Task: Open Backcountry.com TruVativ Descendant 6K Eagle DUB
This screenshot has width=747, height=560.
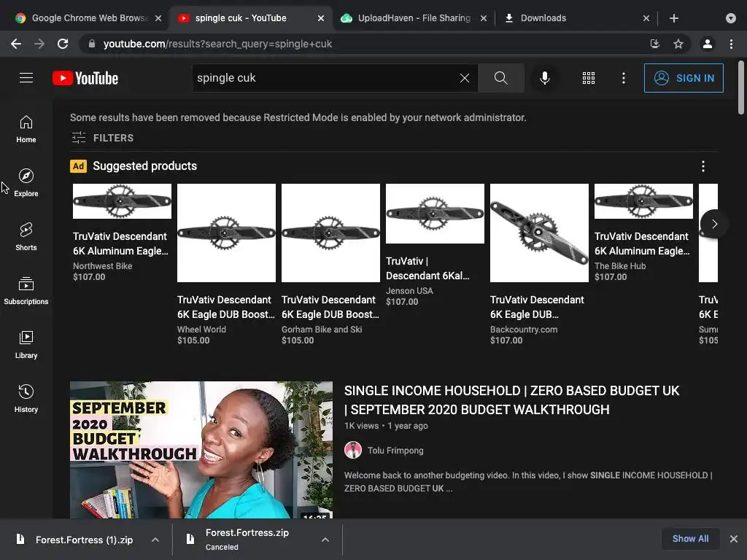Action: pos(539,264)
